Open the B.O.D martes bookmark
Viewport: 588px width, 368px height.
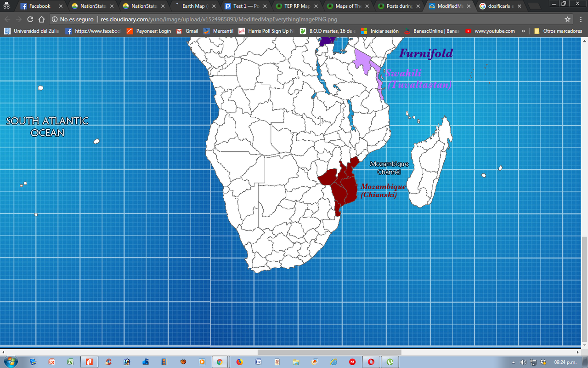[328, 31]
